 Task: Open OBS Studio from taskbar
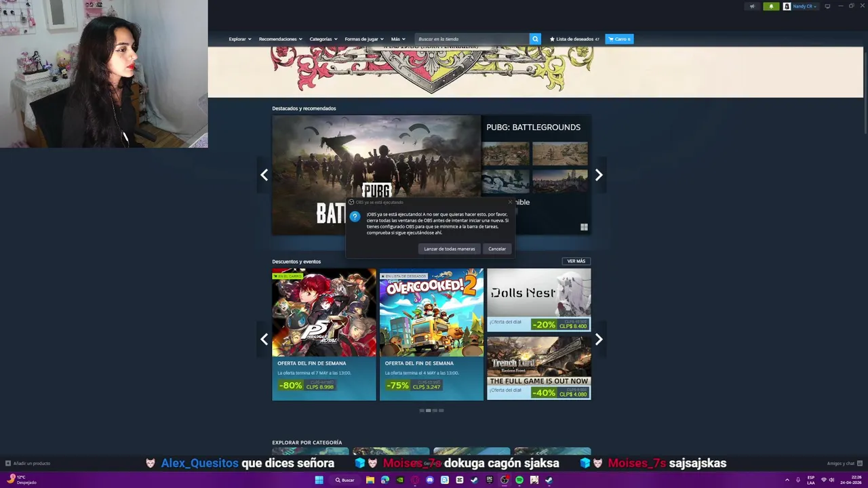coord(505,480)
